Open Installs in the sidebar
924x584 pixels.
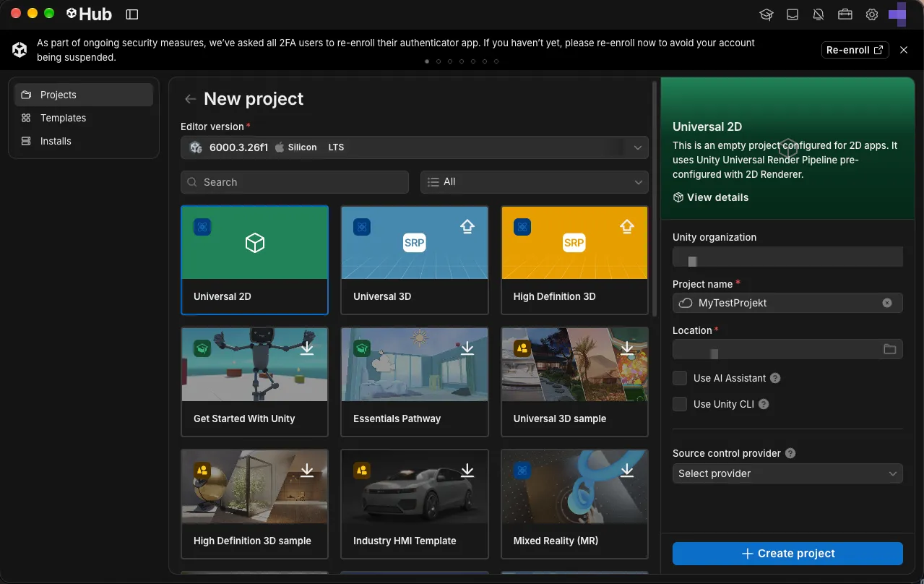pyautogui.click(x=84, y=141)
